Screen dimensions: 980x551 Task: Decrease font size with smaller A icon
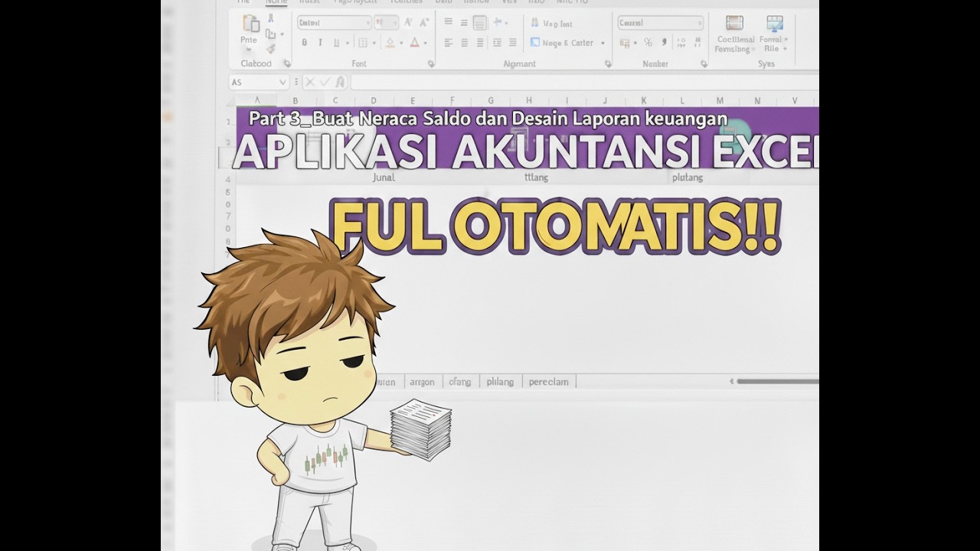click(x=423, y=22)
